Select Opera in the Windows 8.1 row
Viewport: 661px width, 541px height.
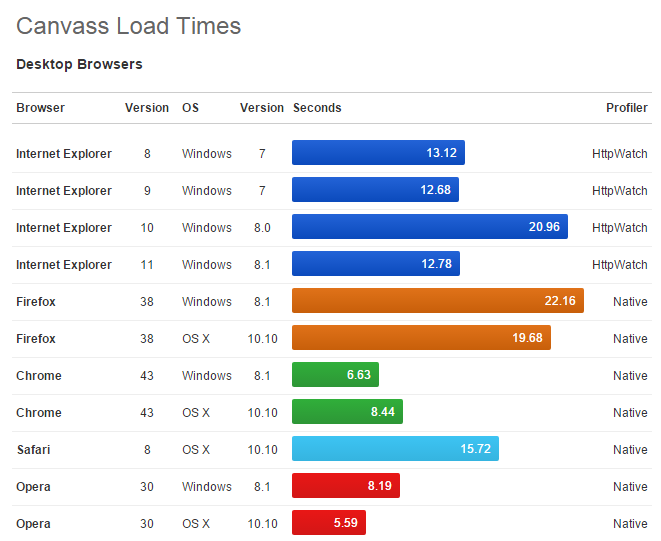[33, 487]
